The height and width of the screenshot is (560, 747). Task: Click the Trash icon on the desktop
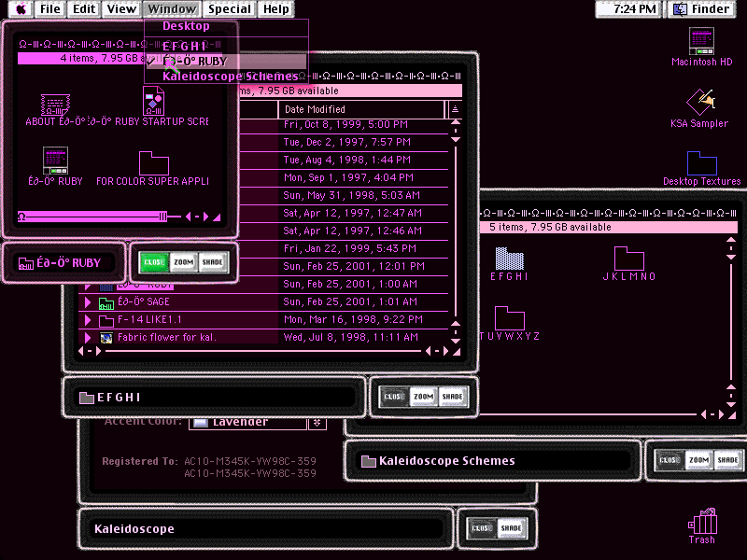click(703, 521)
